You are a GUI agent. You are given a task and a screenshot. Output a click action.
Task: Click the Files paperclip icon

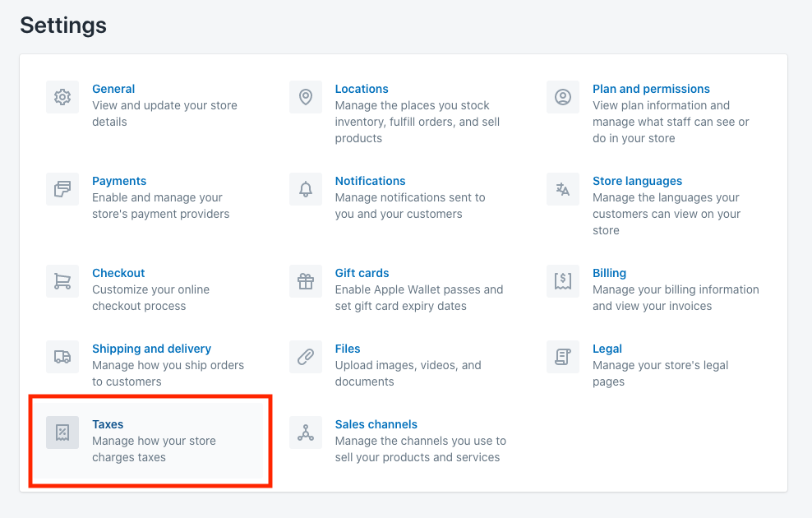[x=306, y=357]
